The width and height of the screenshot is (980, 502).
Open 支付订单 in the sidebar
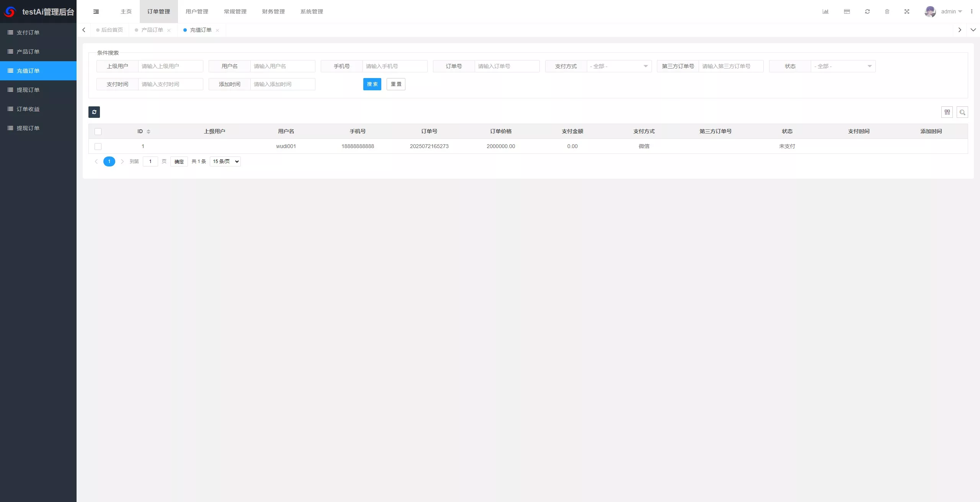tap(38, 33)
